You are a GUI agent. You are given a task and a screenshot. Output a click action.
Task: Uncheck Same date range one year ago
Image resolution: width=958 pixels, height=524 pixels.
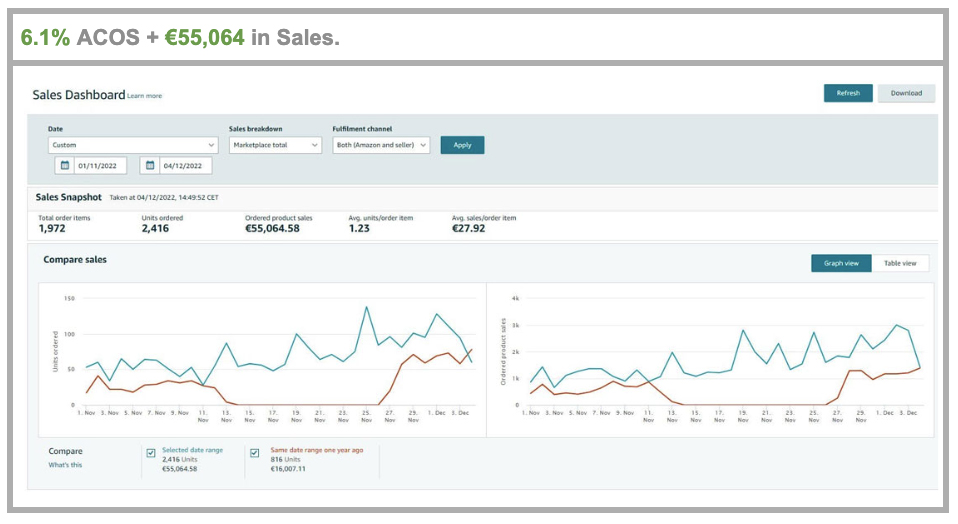click(x=254, y=453)
